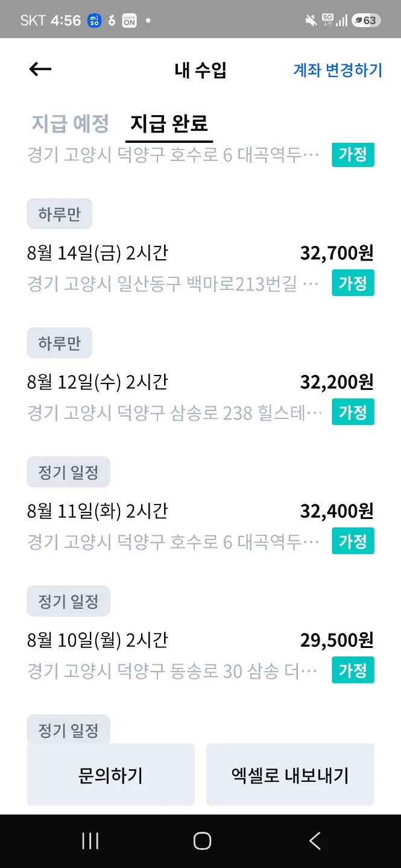
Task: Tap the back arrow icon
Action: 40,69
